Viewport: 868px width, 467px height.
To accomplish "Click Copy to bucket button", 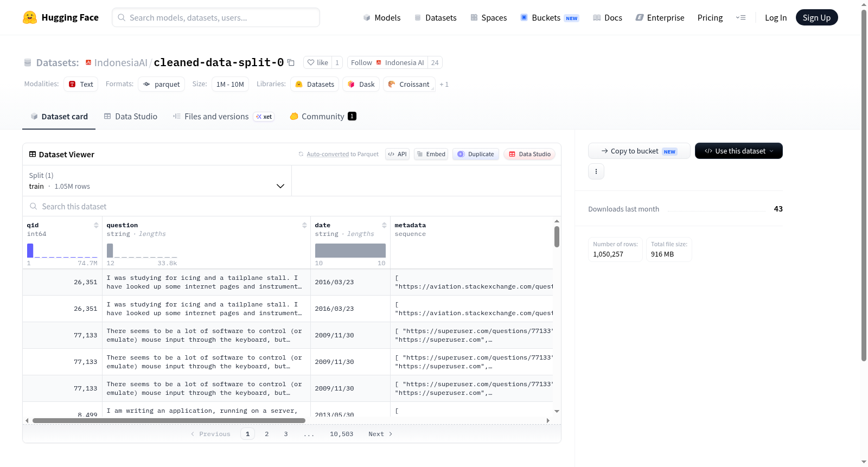I will 639,151.
